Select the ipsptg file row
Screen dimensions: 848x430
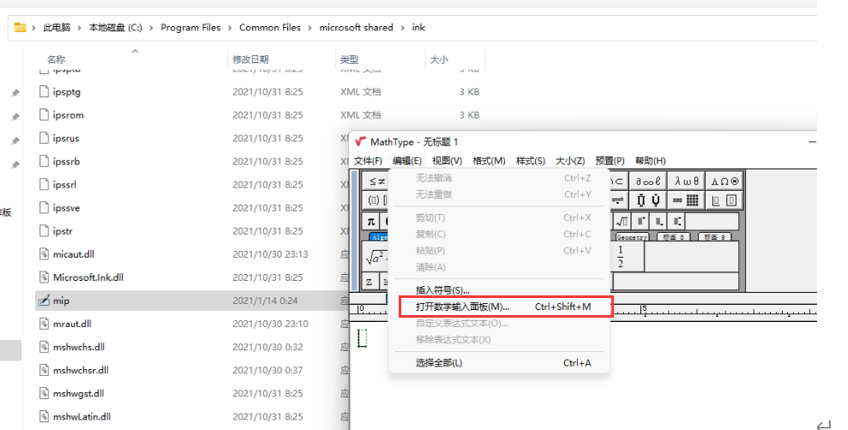(260, 92)
